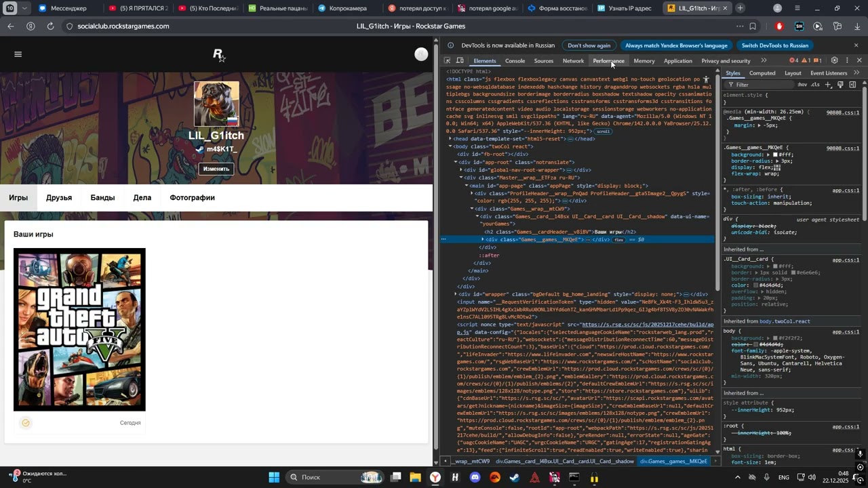The image size is (868, 488).
Task: Open the flexbox editor icon beside display flex
Action: 776,167
